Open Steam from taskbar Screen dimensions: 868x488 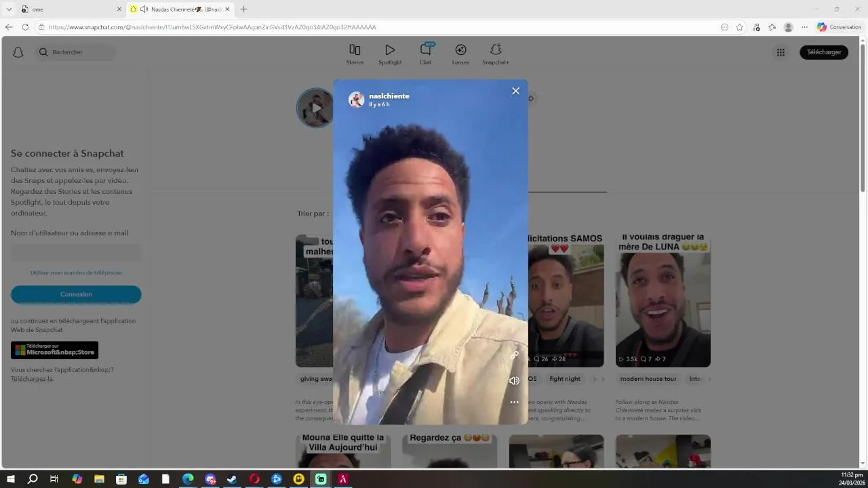point(232,479)
